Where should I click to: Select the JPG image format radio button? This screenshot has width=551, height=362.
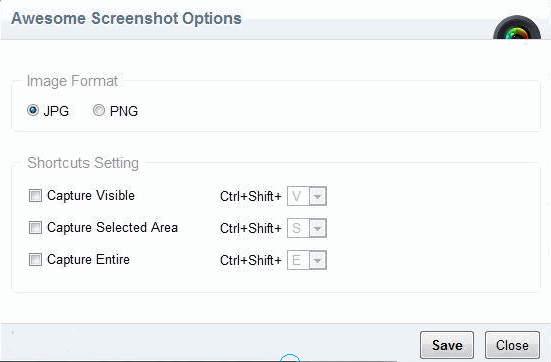(33, 110)
